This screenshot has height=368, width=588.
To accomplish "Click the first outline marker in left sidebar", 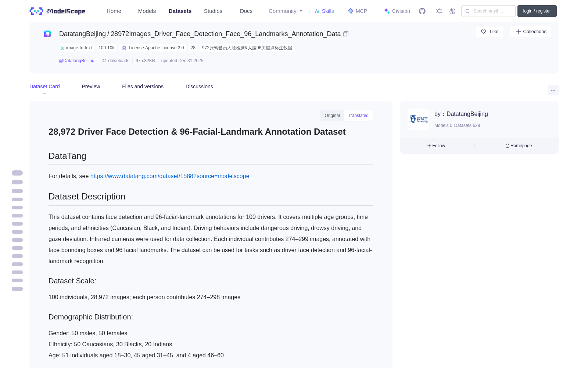I will pyautogui.click(x=17, y=173).
